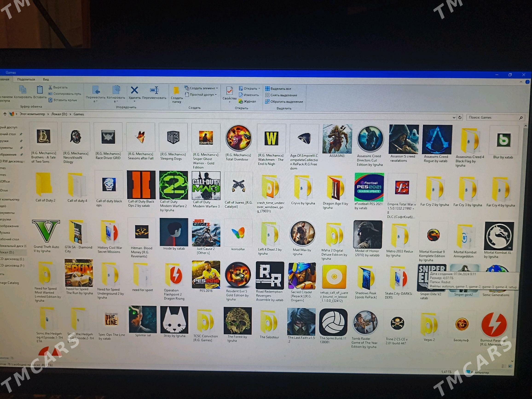
Task: Select CD-дисковод (F:) in navigation pane
Action: click(12, 265)
